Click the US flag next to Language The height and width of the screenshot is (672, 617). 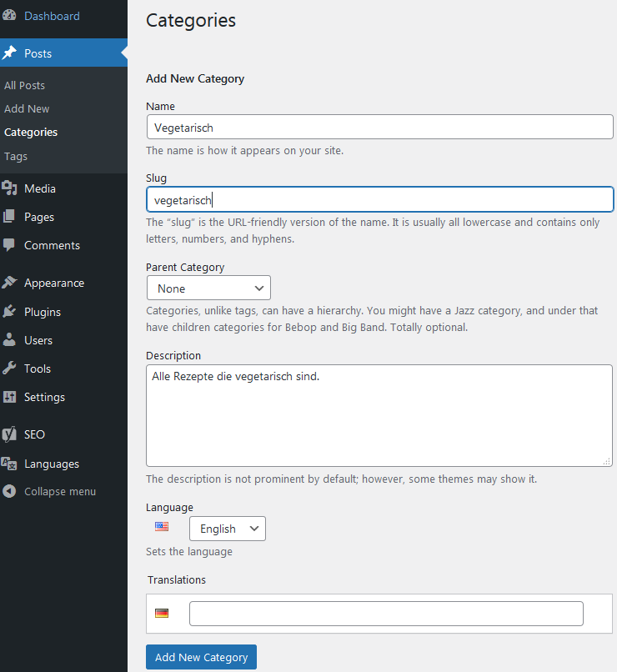click(162, 526)
